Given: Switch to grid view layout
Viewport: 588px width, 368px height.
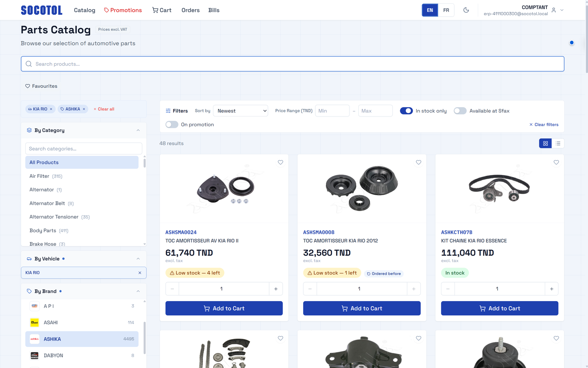Looking at the screenshot, I should coord(545,143).
